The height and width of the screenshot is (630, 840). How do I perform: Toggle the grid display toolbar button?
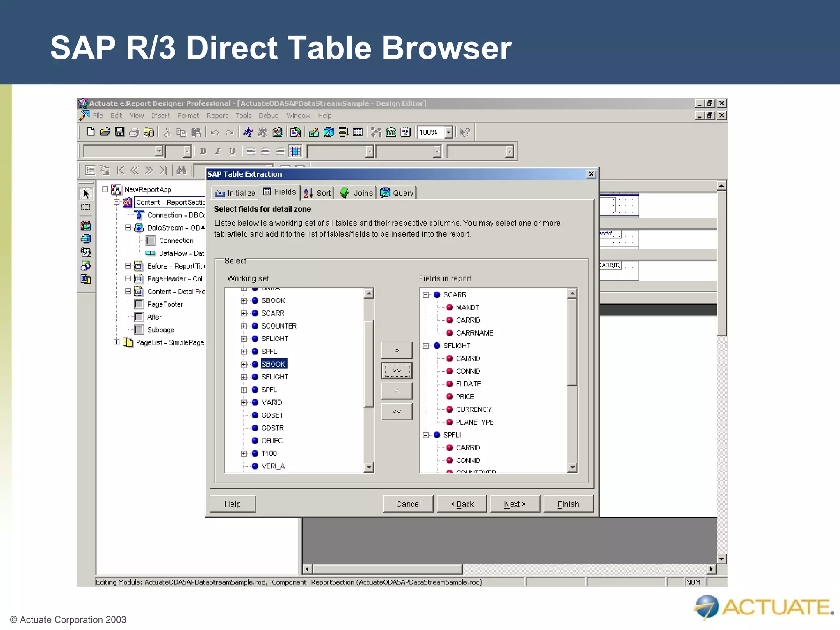click(295, 151)
